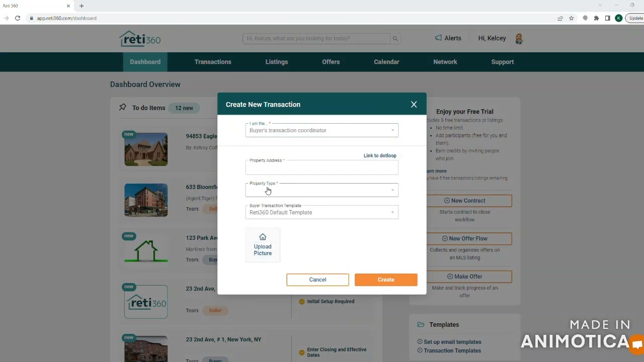Click the To do Items pin icon
Screen dimensions: 644x362
pyautogui.click(x=122, y=107)
